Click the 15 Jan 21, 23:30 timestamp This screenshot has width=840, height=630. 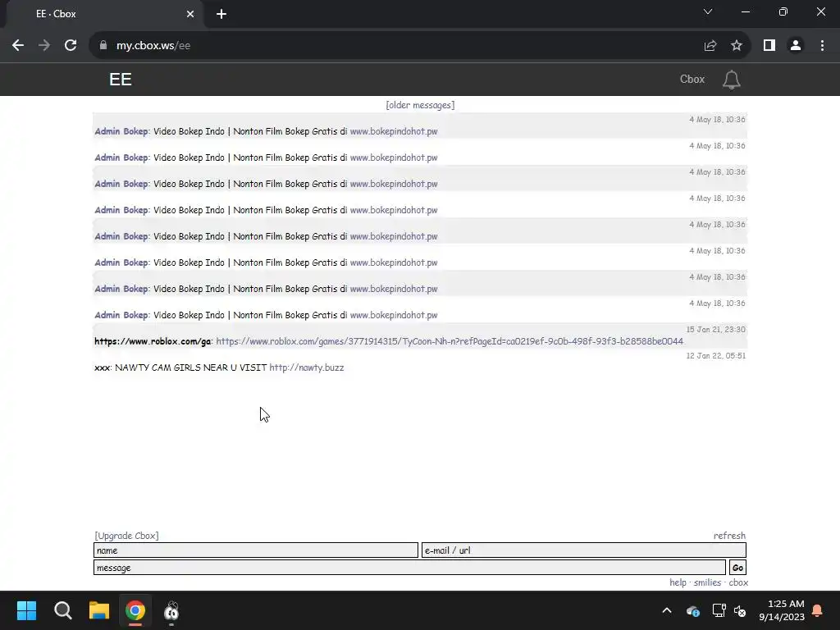715,330
